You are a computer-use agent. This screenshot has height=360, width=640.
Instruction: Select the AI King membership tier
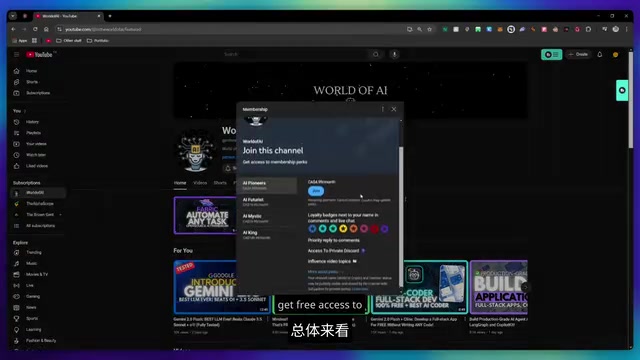coord(268,235)
